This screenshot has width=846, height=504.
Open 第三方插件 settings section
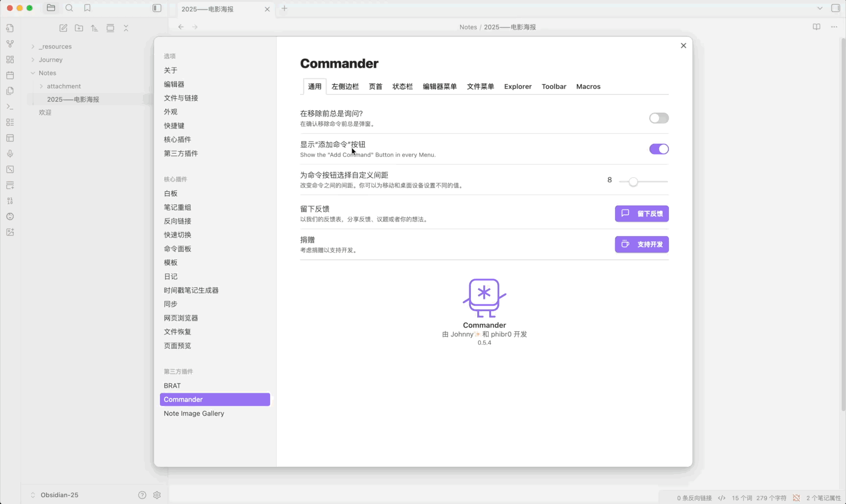(214, 153)
